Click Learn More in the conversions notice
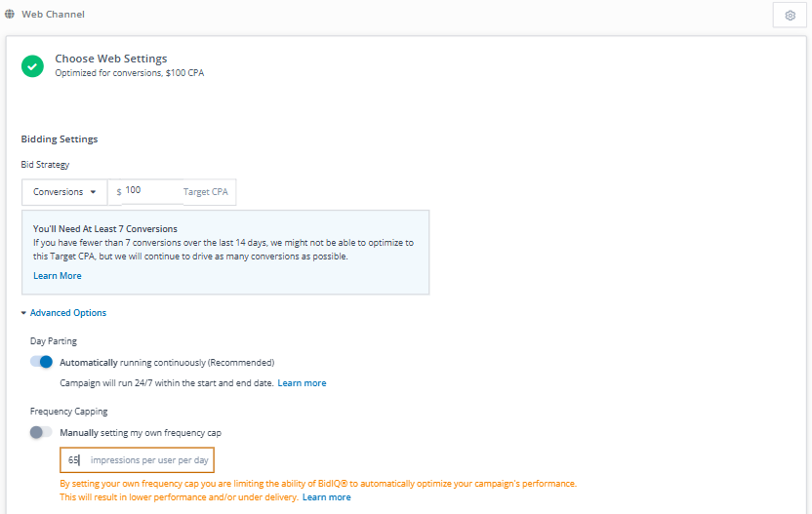Image resolution: width=812 pixels, height=514 pixels. coord(57,276)
